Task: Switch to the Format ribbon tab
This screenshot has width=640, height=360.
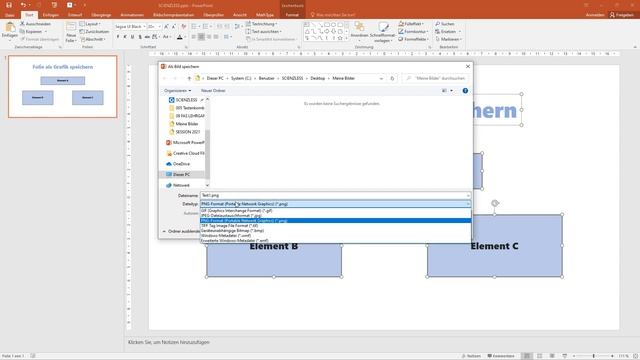Action: tap(292, 15)
